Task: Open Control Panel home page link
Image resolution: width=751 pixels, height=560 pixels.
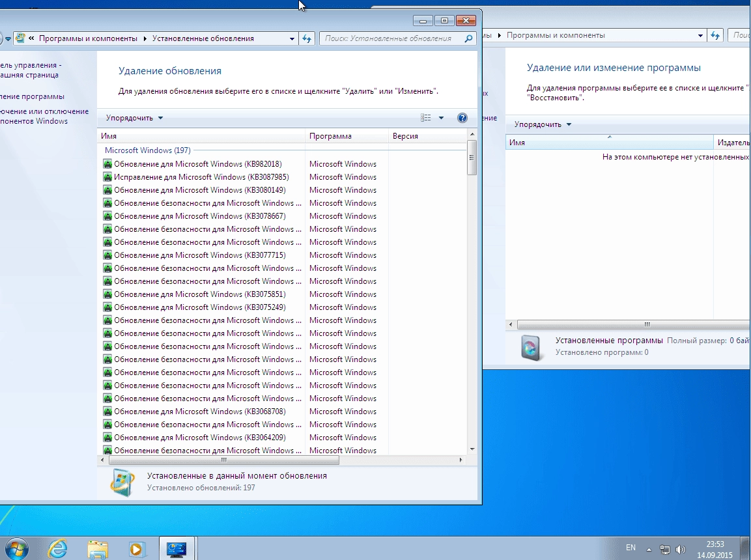Action: [x=30, y=70]
